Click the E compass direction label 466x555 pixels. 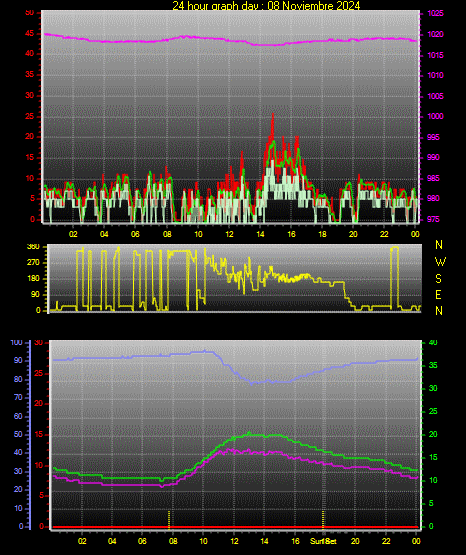[438, 294]
